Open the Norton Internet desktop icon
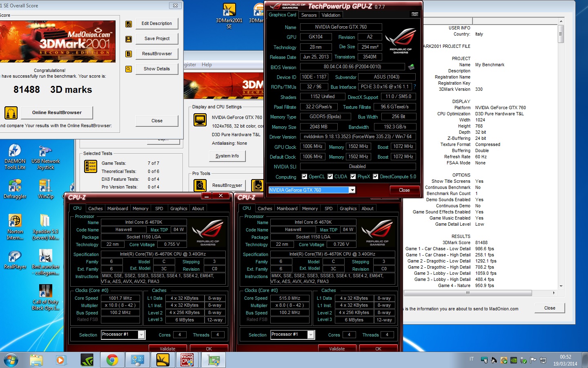Viewport: 588px width, 368px height. coord(15,227)
